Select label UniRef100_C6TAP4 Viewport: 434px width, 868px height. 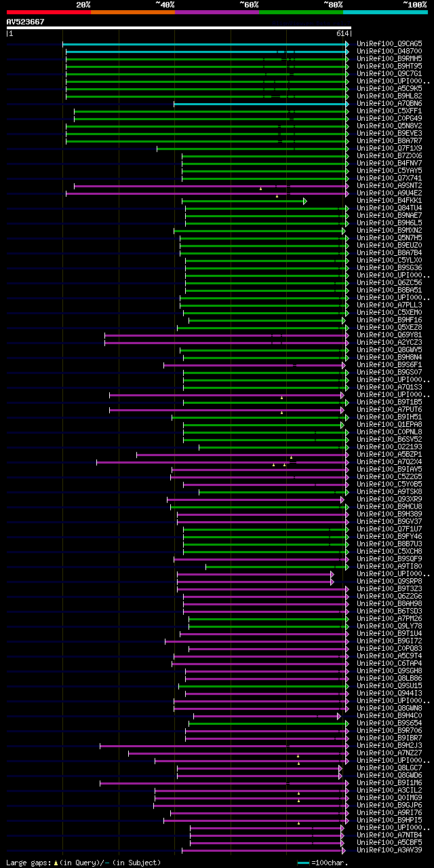(389, 663)
